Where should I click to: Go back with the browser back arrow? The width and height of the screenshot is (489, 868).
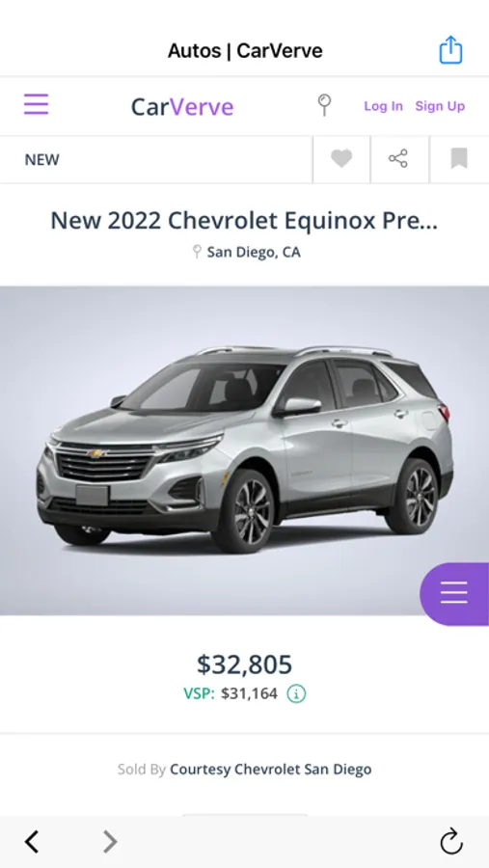coord(32,842)
